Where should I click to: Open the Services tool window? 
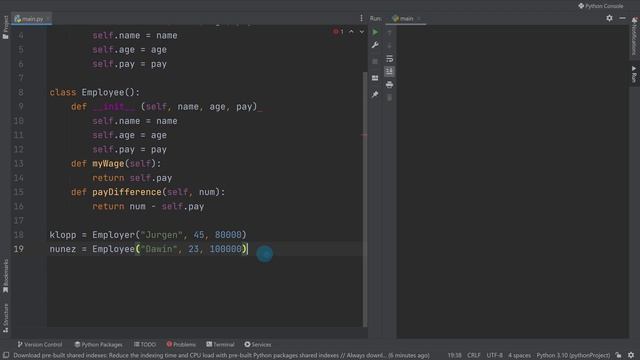(x=258, y=344)
